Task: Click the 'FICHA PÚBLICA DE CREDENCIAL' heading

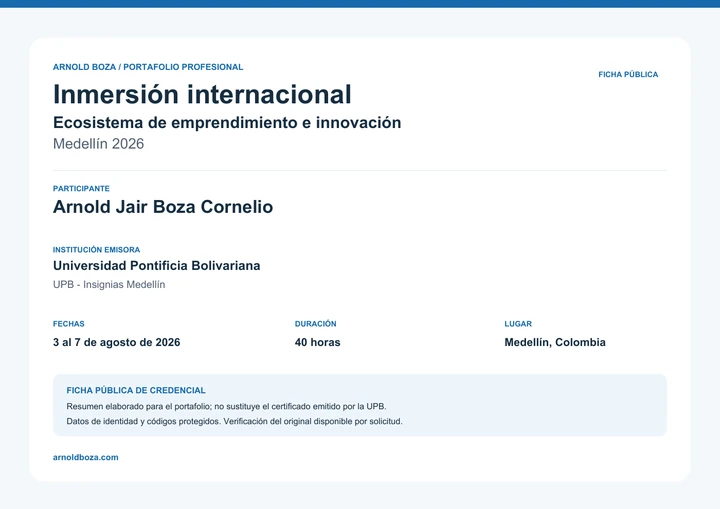Action: 136,390
